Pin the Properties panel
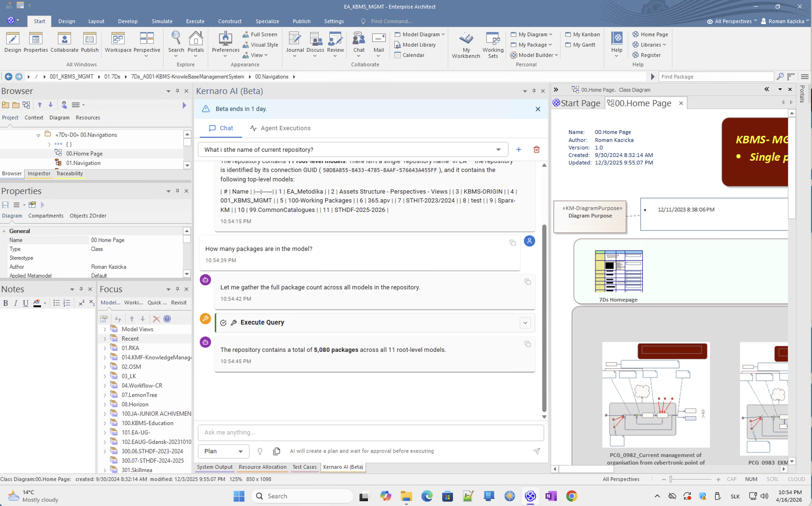The image size is (812, 506). click(x=177, y=191)
